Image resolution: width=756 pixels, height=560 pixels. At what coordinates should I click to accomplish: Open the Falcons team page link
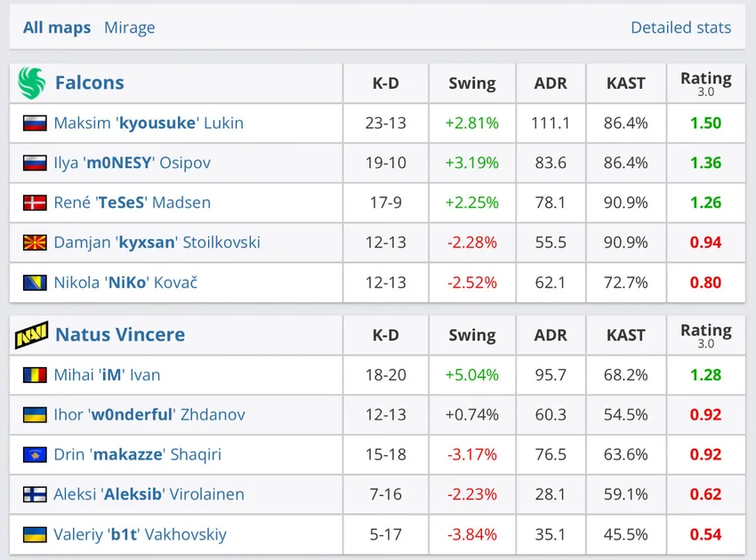(x=89, y=83)
